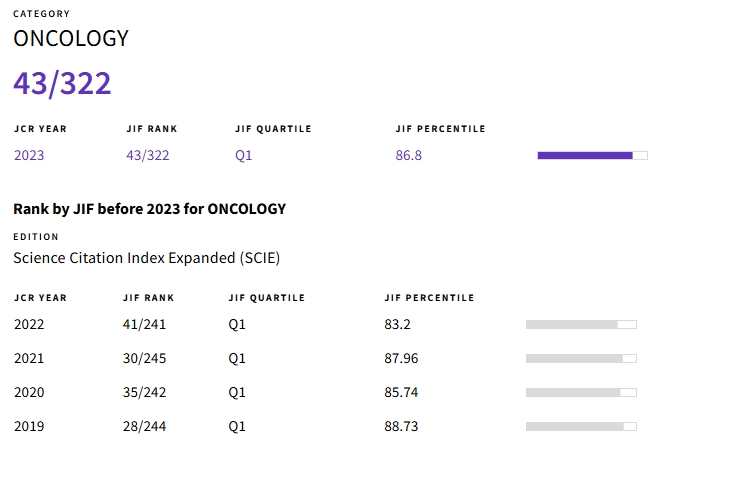Image resolution: width=744 pixels, height=478 pixels.
Task: Click the 86.8 JIF percentile value
Action: 409,155
